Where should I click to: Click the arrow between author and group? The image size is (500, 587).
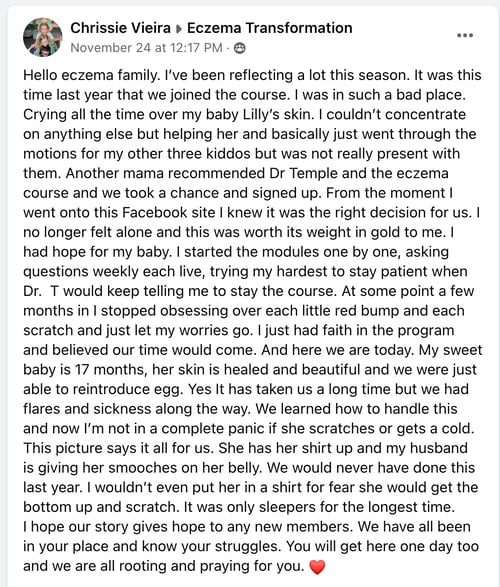(x=179, y=29)
